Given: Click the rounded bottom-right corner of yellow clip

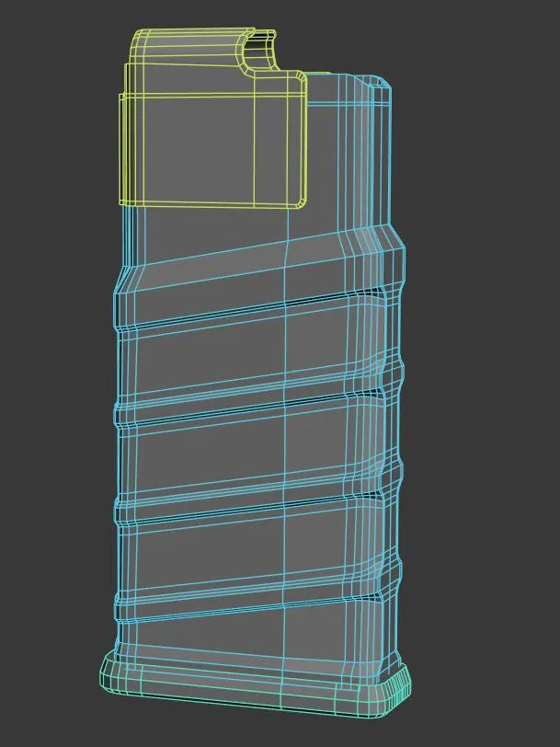Looking at the screenshot, I should click(x=300, y=200).
